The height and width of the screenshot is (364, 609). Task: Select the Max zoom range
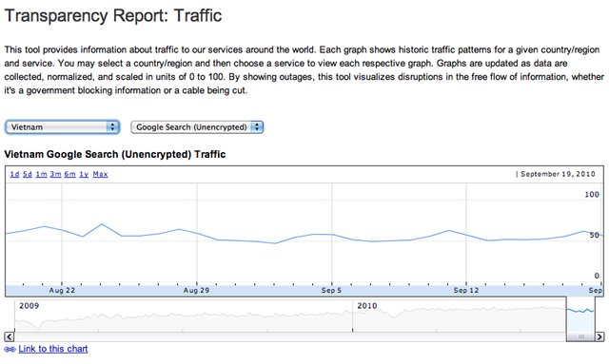click(x=100, y=174)
